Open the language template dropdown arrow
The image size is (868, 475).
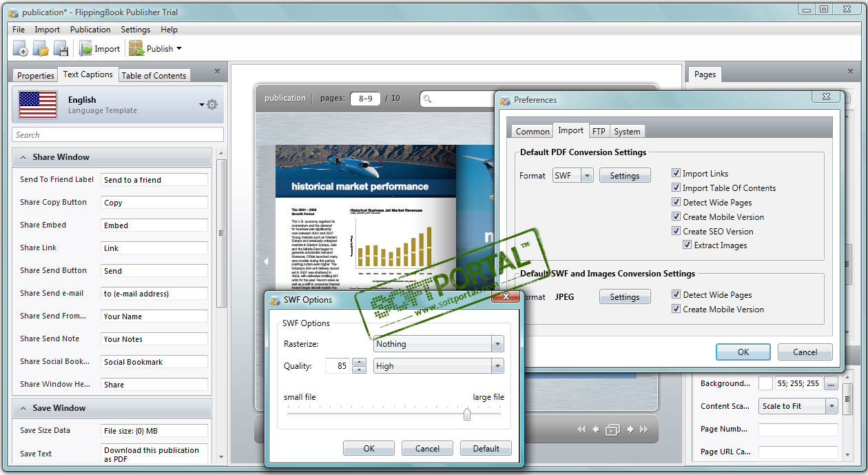point(202,105)
